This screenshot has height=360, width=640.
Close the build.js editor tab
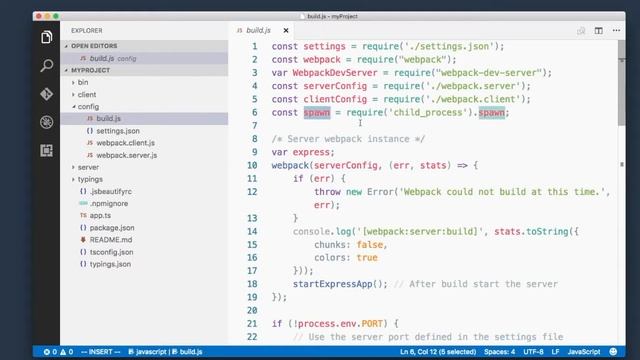tap(286, 31)
